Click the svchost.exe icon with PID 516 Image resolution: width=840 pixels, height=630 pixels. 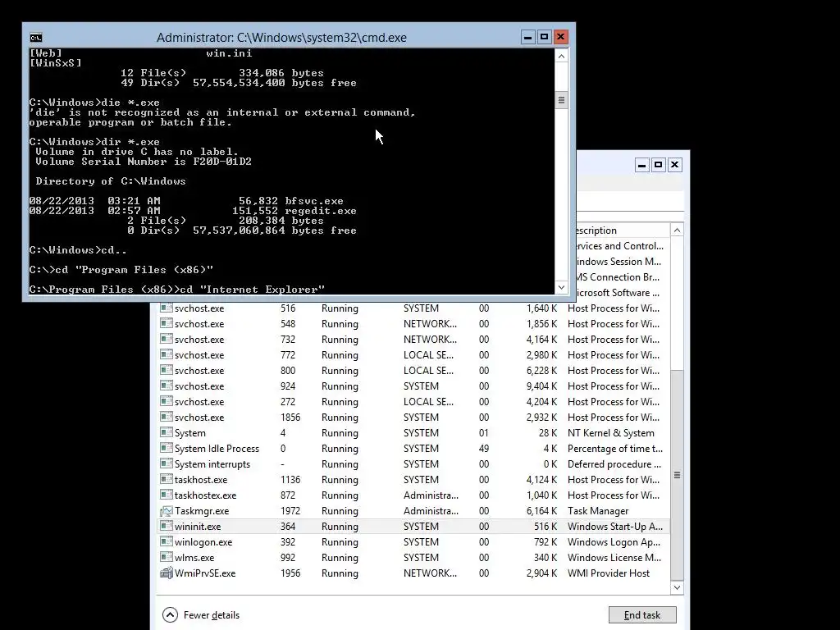pyautogui.click(x=166, y=308)
